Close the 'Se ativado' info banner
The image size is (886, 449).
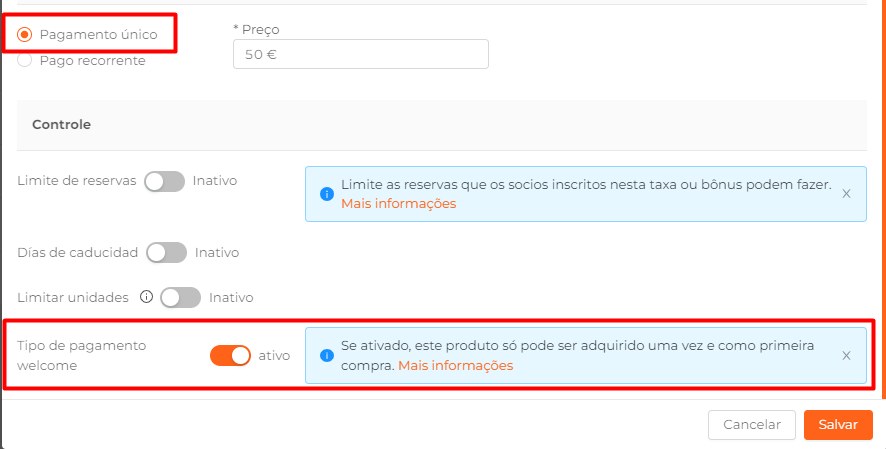click(846, 356)
